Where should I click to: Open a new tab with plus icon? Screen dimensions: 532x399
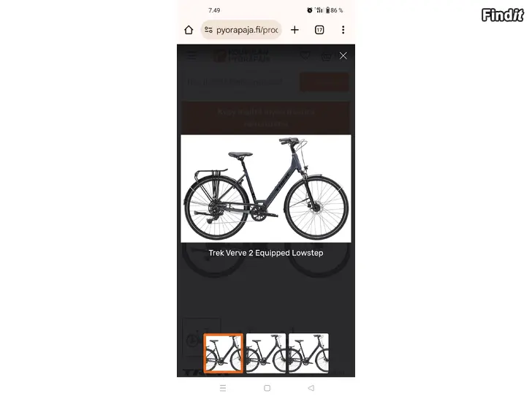[294, 30]
